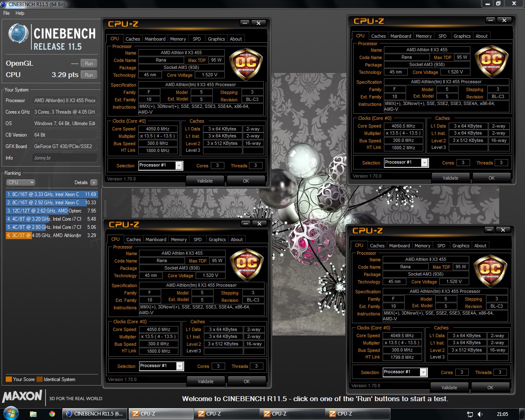The image size is (525, 420).
Task: Click OK in CPU-Z window showing 4049.5 MHz
Action: coord(490,388)
